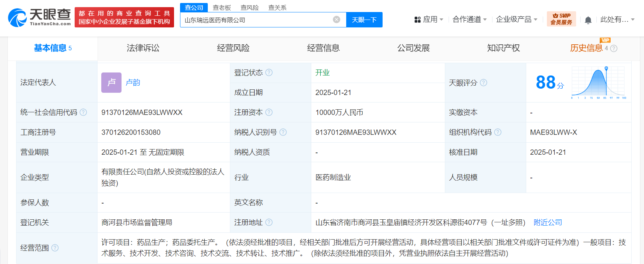The image size is (644, 264).
Task: Click help icon next to 经营范围
Action: tap(55, 248)
